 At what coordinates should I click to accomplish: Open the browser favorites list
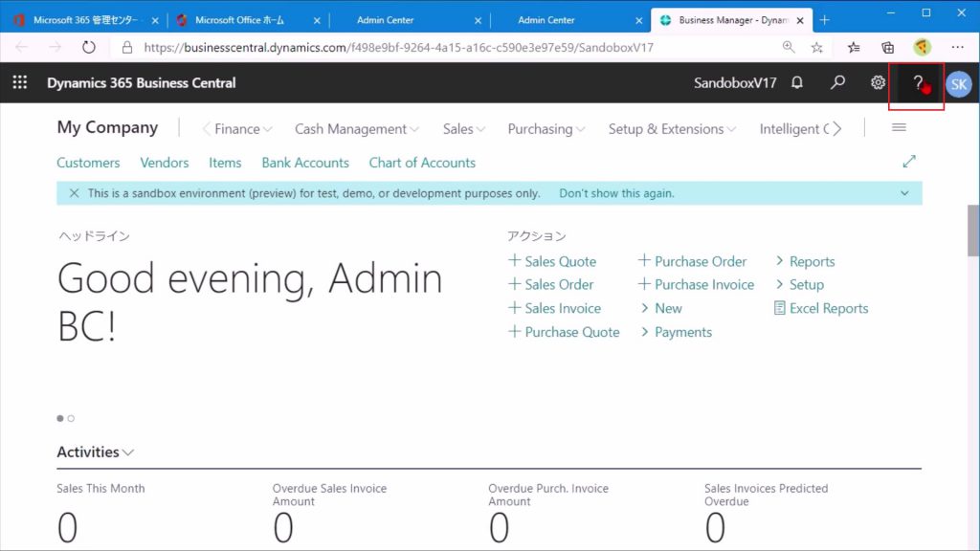854,48
